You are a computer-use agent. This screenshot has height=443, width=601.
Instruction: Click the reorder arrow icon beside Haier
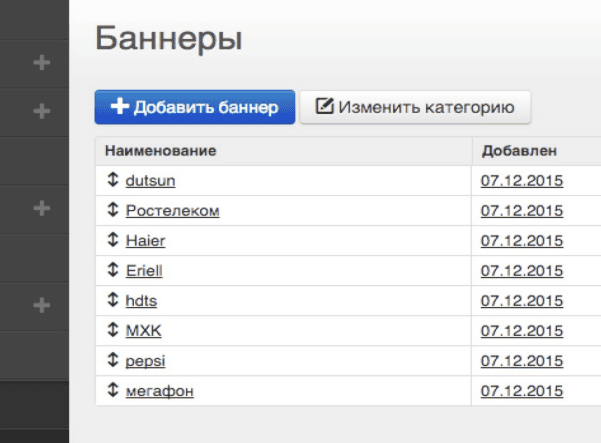click(x=113, y=240)
